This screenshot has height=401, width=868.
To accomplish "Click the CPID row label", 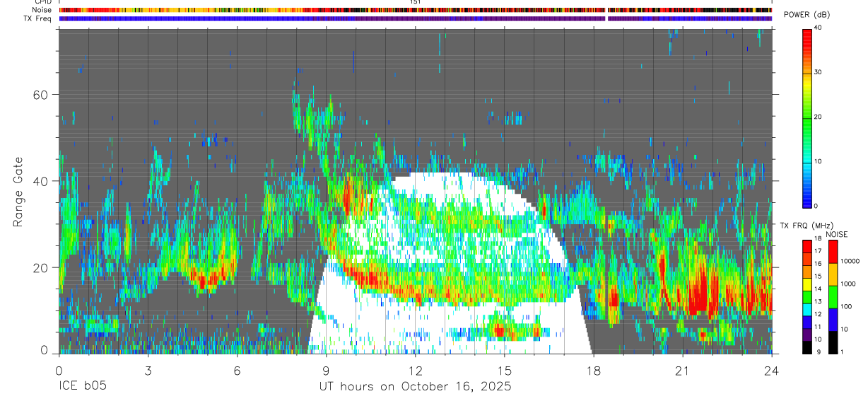I will point(43,2).
